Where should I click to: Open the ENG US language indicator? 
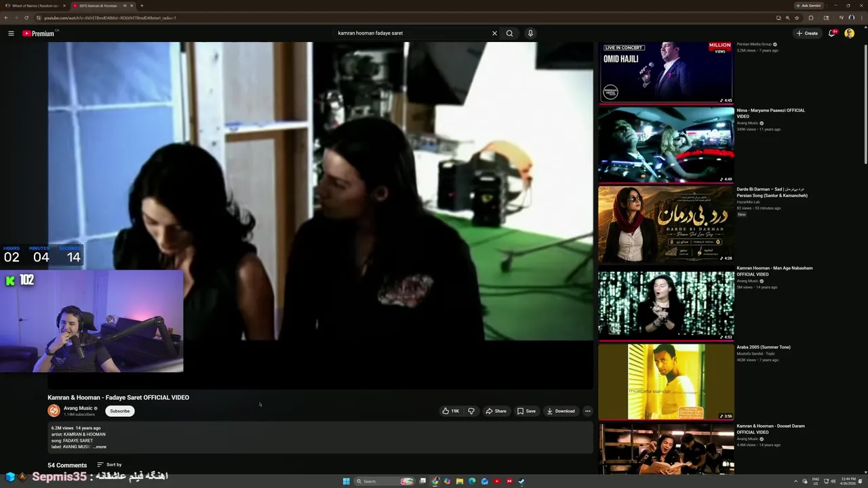816,481
